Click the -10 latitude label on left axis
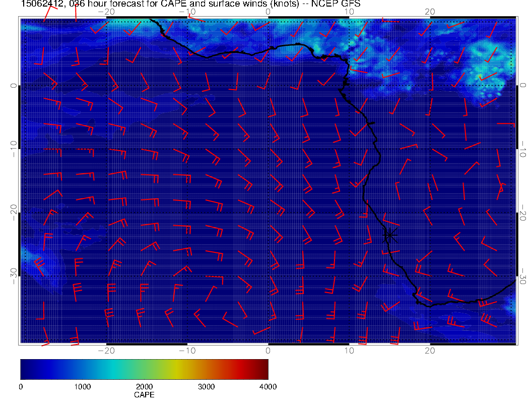This screenshot has width=532, height=411. pos(13,149)
